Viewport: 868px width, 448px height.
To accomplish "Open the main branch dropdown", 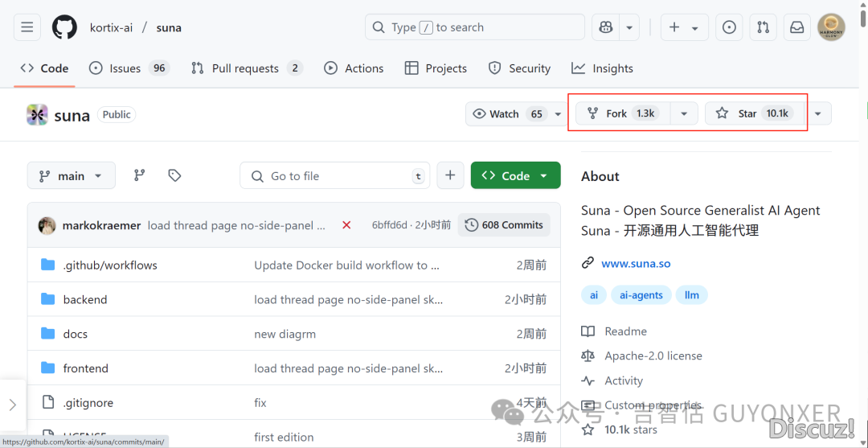I will coord(71,175).
